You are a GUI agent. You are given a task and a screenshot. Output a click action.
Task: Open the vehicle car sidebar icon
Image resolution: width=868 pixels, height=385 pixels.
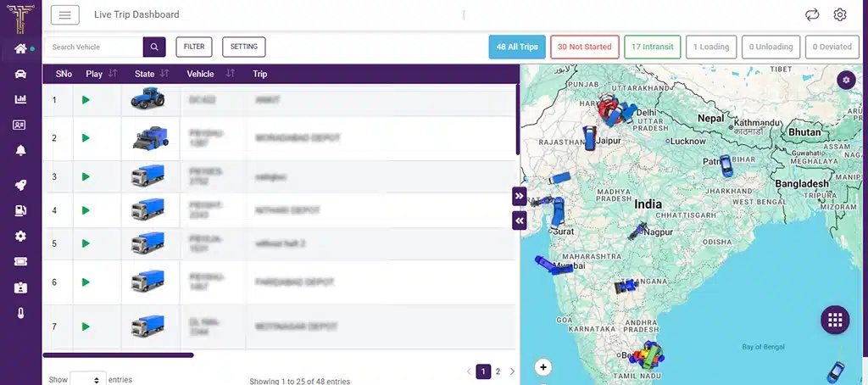tap(20, 75)
